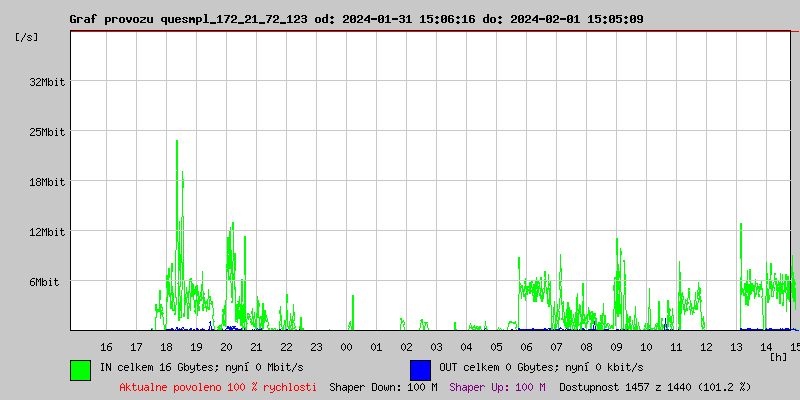Click the '00' midnight hour marker
The image size is (800, 400).
(x=346, y=346)
